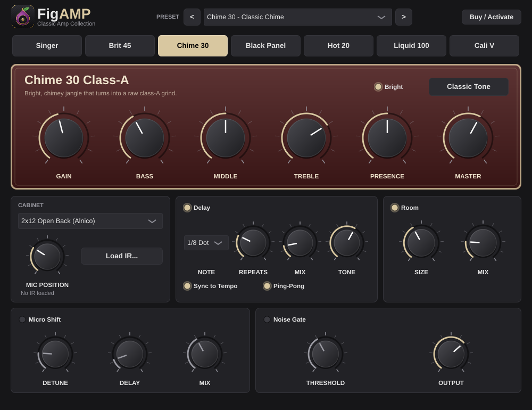Click the Room section MIX knob
The height and width of the screenshot is (410, 532).
(483, 242)
